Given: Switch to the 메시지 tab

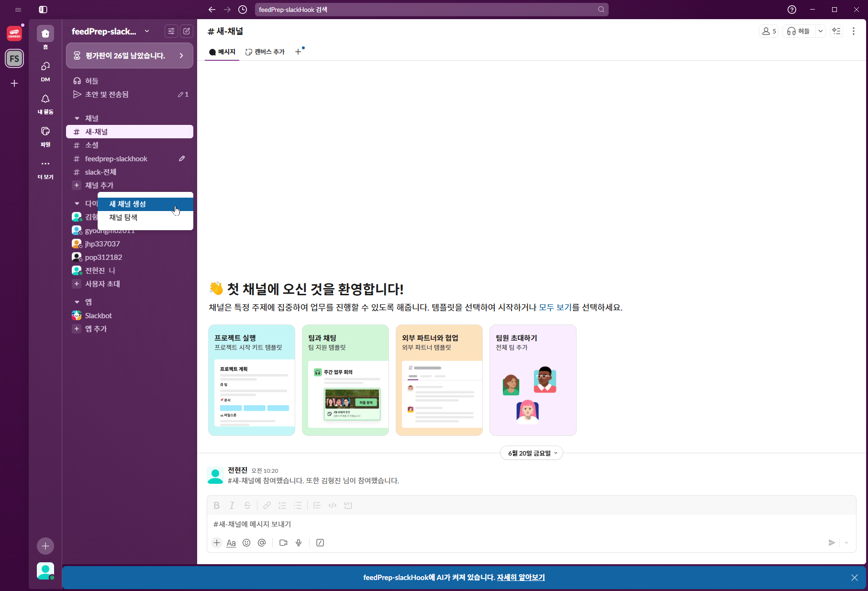Looking at the screenshot, I should [223, 52].
